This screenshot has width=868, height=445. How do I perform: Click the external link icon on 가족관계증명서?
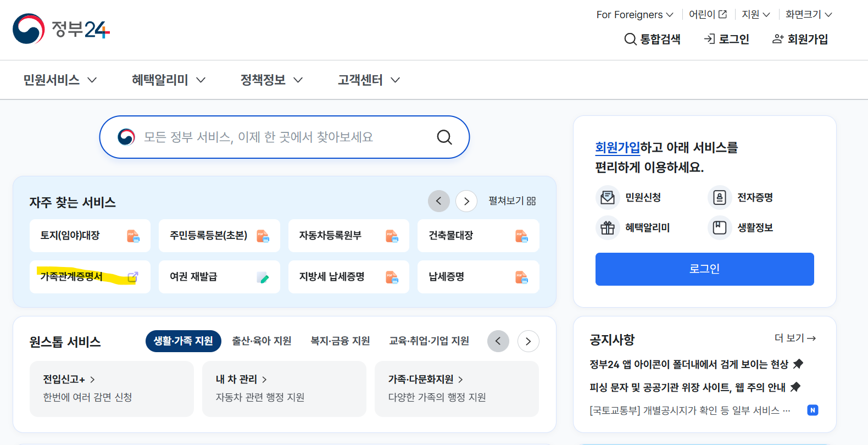(133, 277)
